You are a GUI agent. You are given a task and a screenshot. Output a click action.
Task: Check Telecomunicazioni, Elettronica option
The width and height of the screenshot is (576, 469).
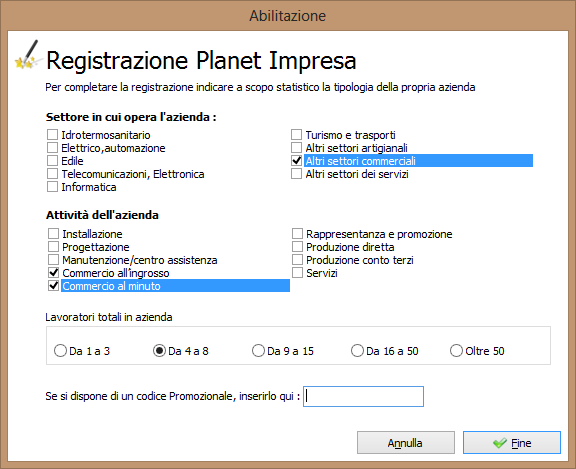click(x=53, y=174)
